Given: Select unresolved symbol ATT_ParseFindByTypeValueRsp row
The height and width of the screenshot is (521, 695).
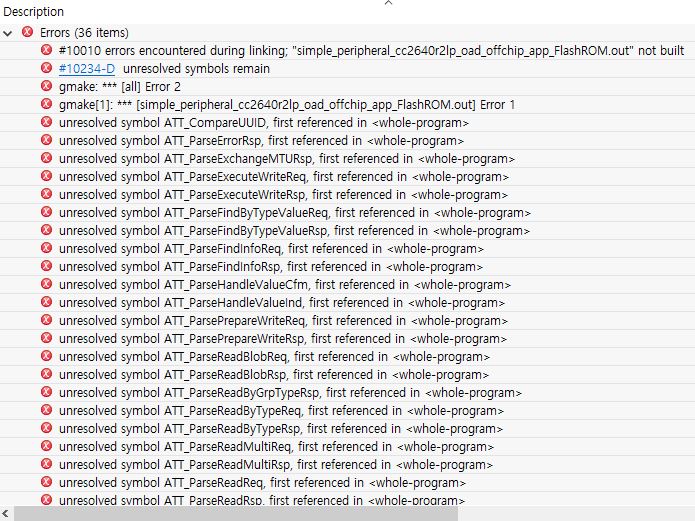Looking at the screenshot, I should (x=294, y=231).
